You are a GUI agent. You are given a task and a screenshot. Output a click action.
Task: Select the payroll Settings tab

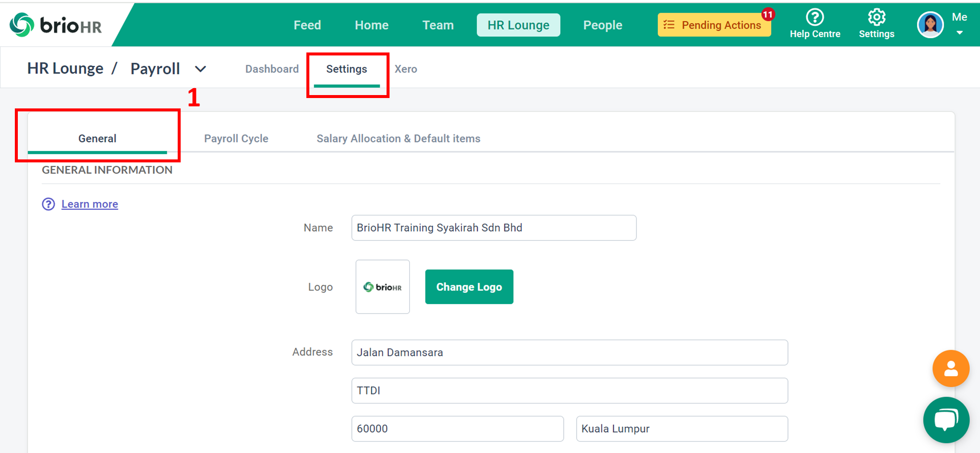(346, 69)
